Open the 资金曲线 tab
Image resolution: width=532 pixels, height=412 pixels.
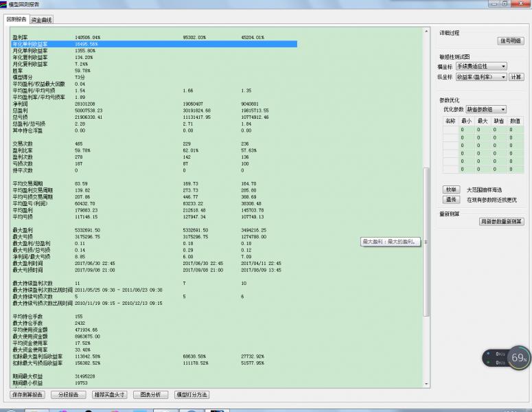click(41, 20)
